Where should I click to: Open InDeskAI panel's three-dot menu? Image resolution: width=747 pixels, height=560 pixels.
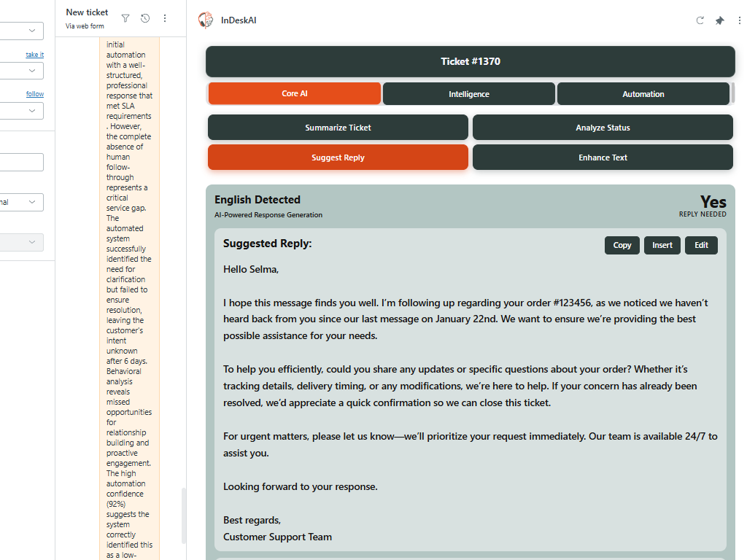[x=739, y=20]
